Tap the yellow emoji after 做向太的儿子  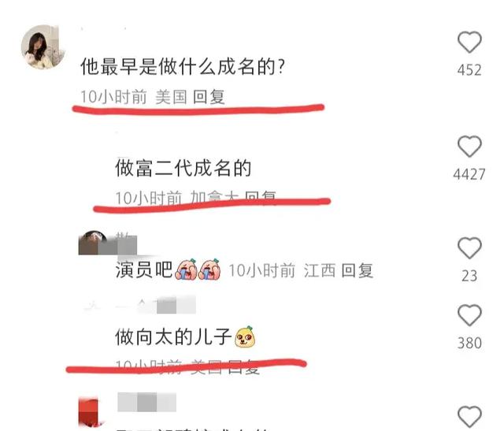245,336
